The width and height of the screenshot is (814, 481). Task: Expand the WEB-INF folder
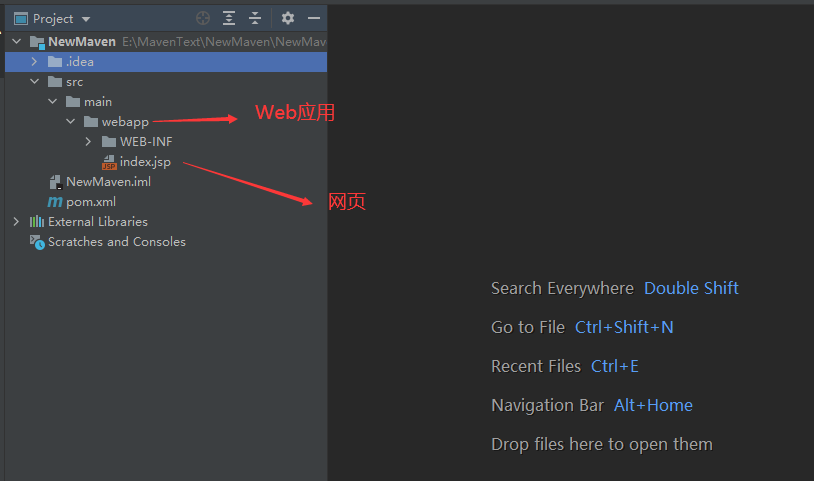click(x=88, y=142)
